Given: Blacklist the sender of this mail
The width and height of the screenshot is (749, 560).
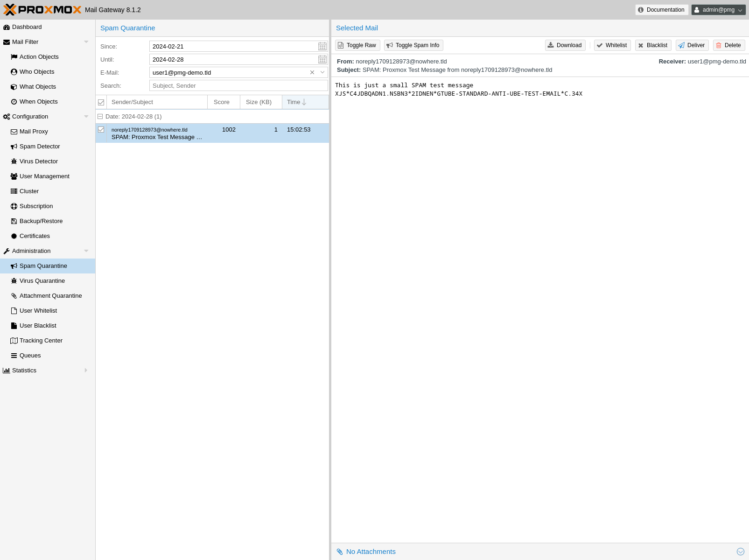Looking at the screenshot, I should pyautogui.click(x=653, y=45).
